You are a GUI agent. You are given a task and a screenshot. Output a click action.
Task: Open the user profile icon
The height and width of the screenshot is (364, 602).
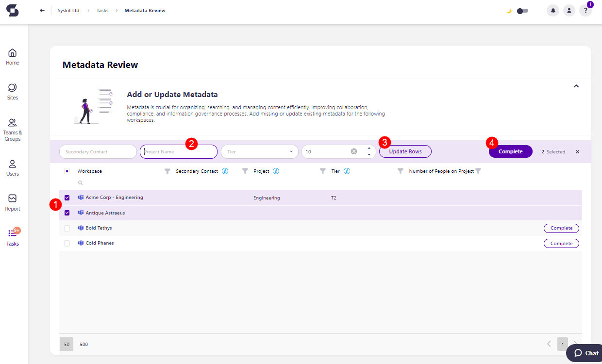569,10
